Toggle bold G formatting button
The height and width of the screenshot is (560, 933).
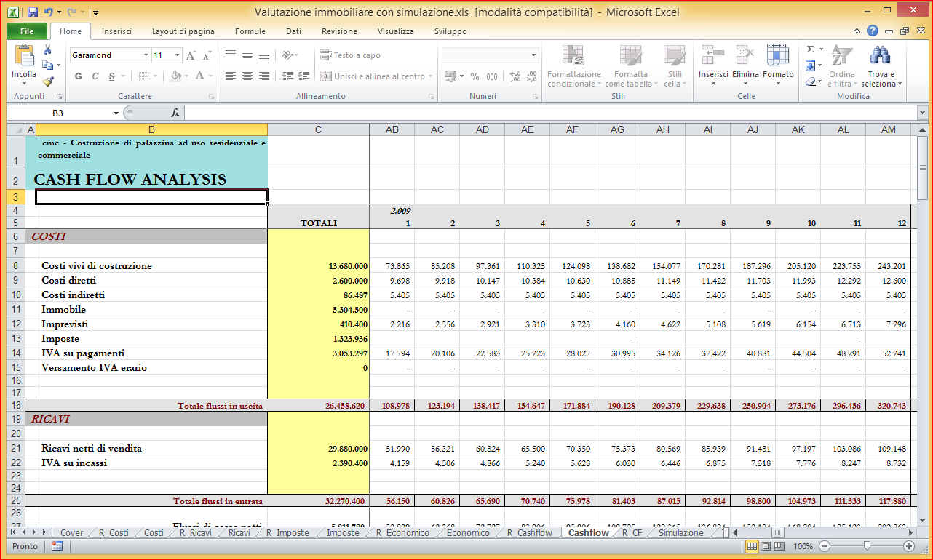click(x=79, y=76)
